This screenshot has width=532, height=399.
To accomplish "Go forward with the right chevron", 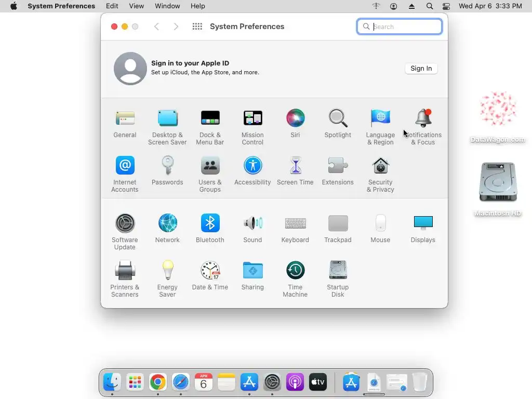I will [x=176, y=26].
